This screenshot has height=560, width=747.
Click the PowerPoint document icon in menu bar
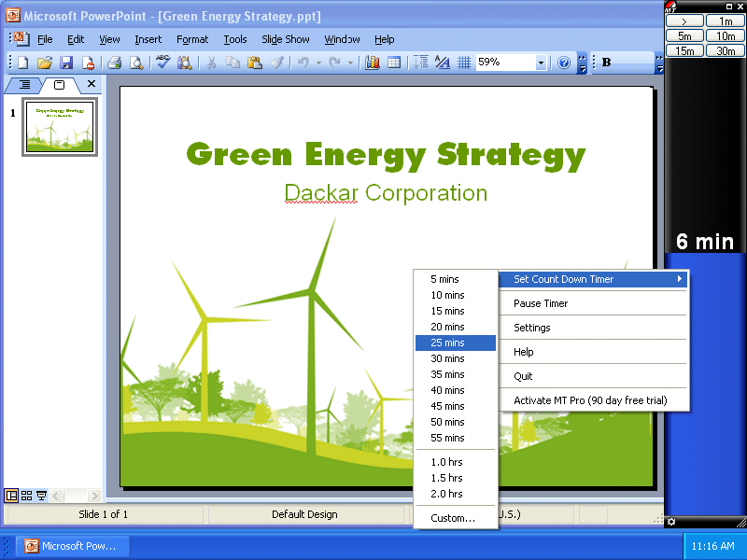pyautogui.click(x=21, y=38)
